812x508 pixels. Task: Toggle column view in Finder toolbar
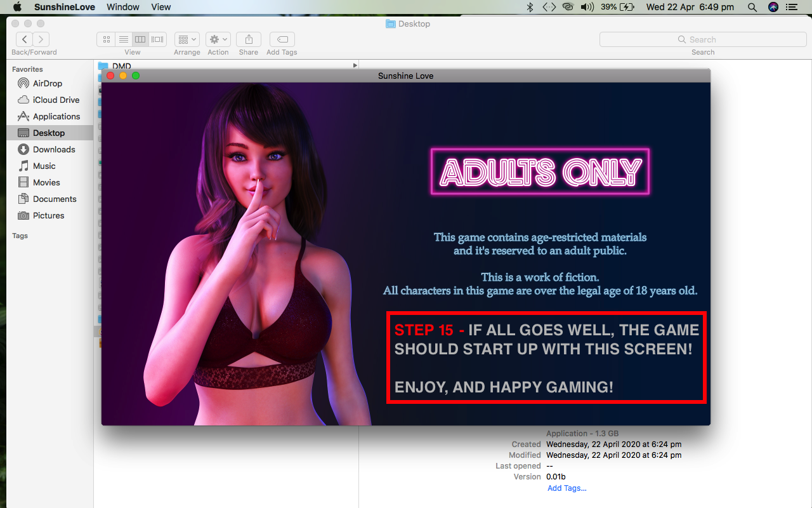[140, 39]
